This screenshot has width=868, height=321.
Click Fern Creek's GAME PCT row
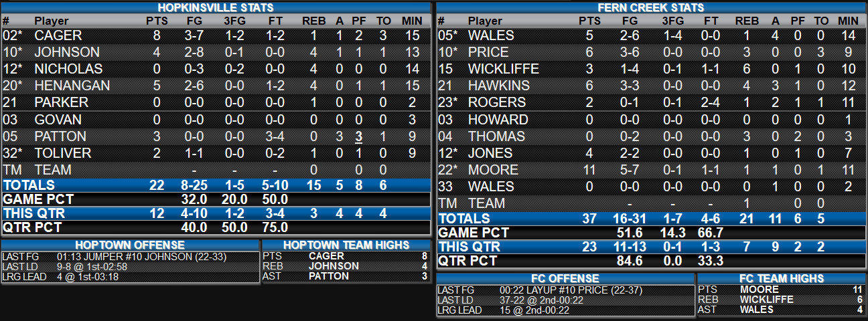(x=650, y=233)
